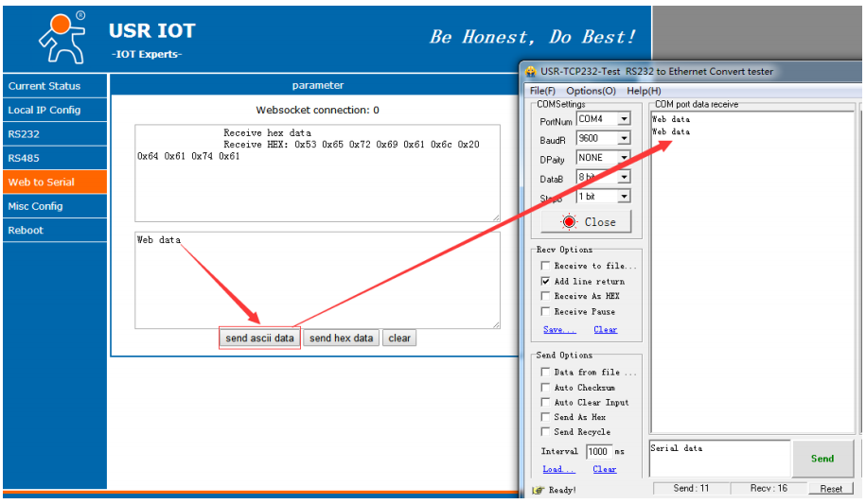Enable Data from file option
This screenshot has height=504, width=866.
[x=546, y=372]
